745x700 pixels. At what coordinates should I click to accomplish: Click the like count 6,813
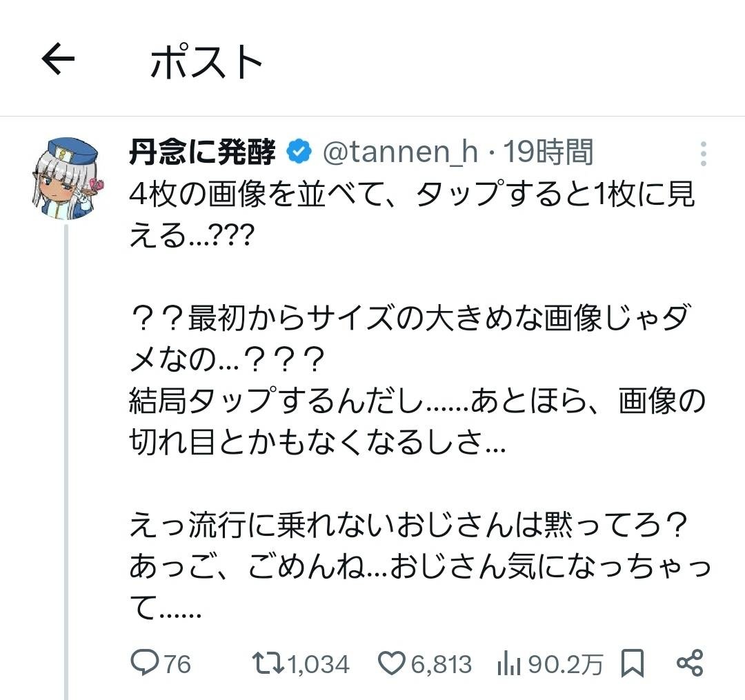tap(441, 664)
